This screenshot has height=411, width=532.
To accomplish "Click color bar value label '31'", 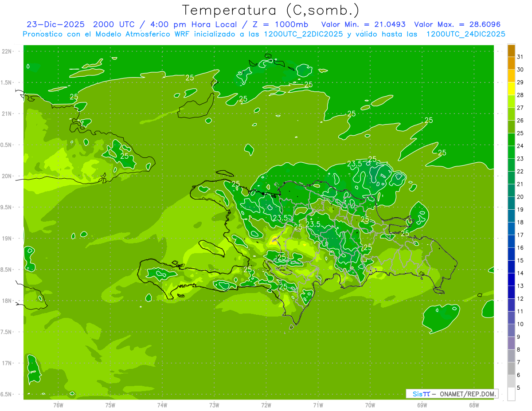I will [x=520, y=57].
